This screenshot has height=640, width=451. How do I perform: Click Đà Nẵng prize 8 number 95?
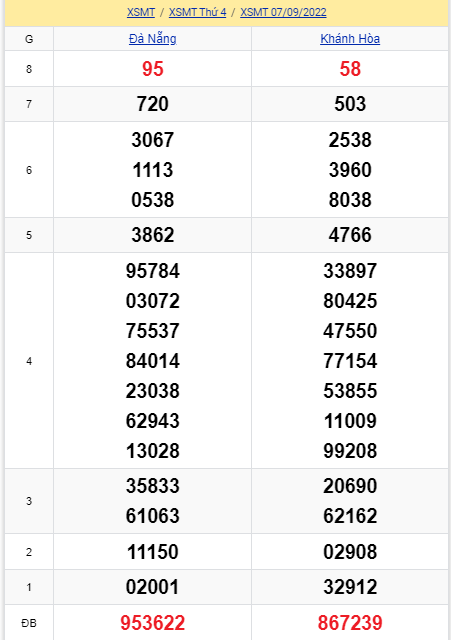(153, 69)
